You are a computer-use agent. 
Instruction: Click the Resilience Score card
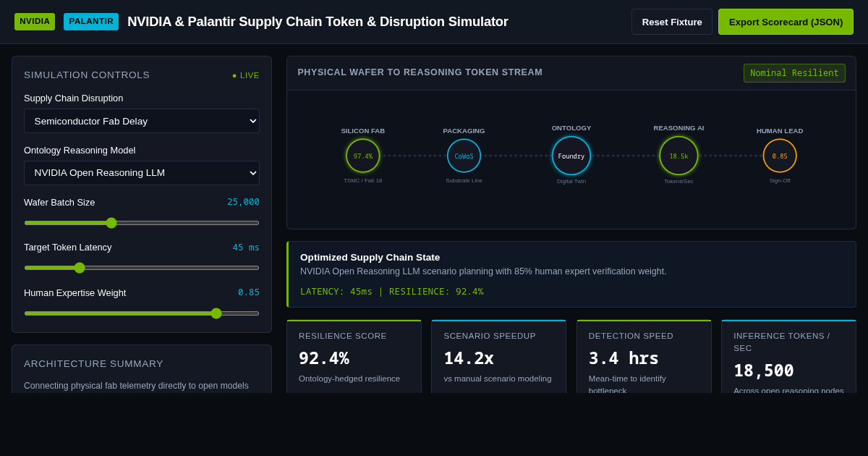point(354,357)
